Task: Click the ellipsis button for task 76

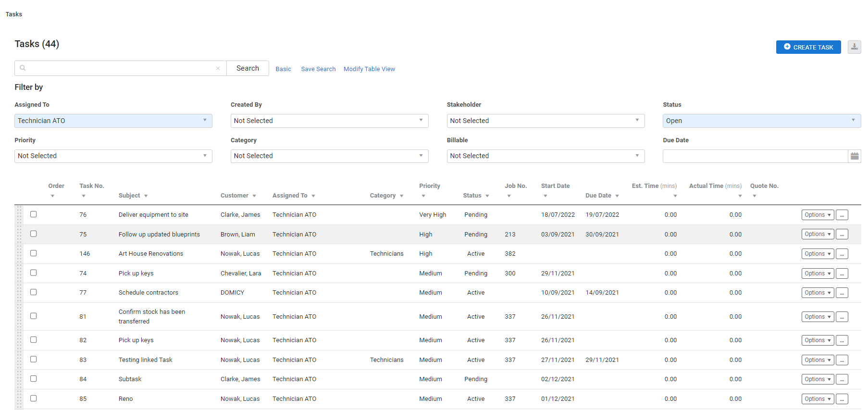Action: tap(842, 215)
